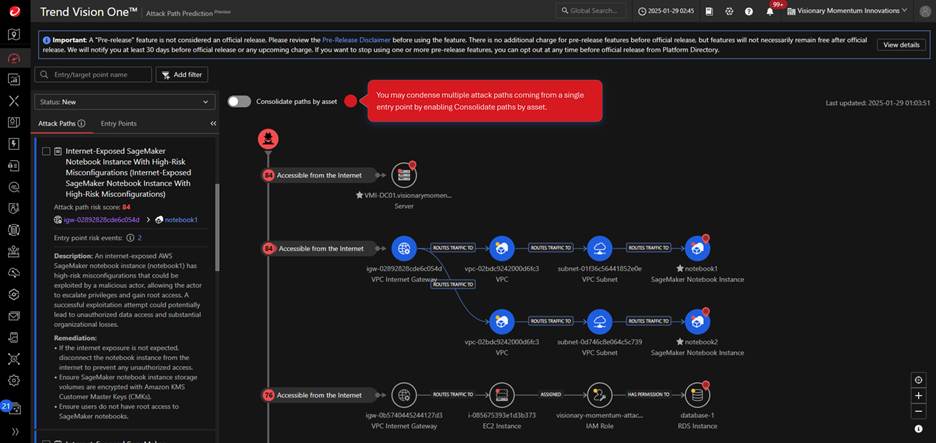Select the database-1 RDS instance node
The width and height of the screenshot is (936, 443).
[x=697, y=395]
